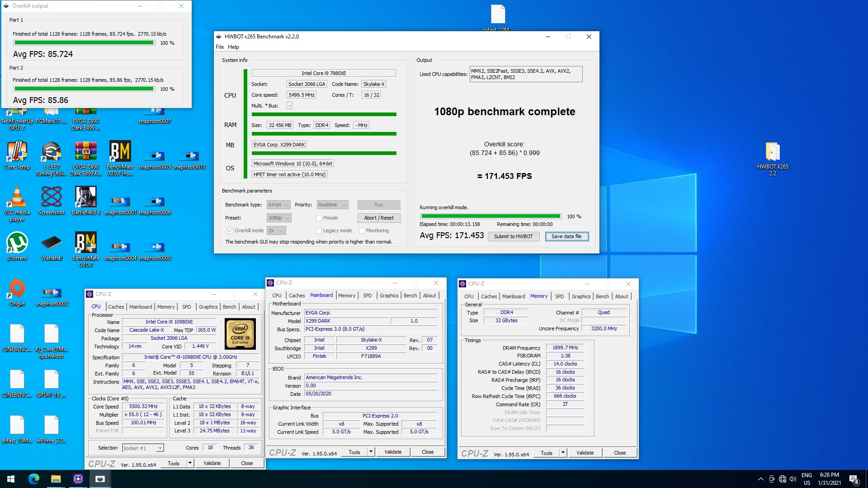Screen dimensions: 868x488
Task: Open E-LEET Tuning Utility desktop icon
Action: point(51,158)
